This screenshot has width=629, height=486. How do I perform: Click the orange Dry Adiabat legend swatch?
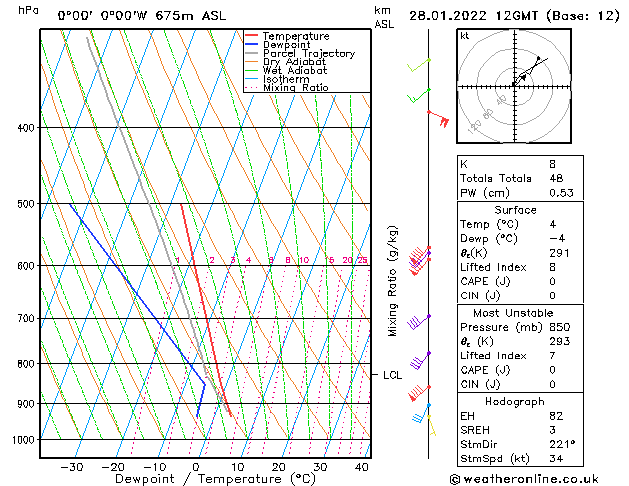pos(252,61)
